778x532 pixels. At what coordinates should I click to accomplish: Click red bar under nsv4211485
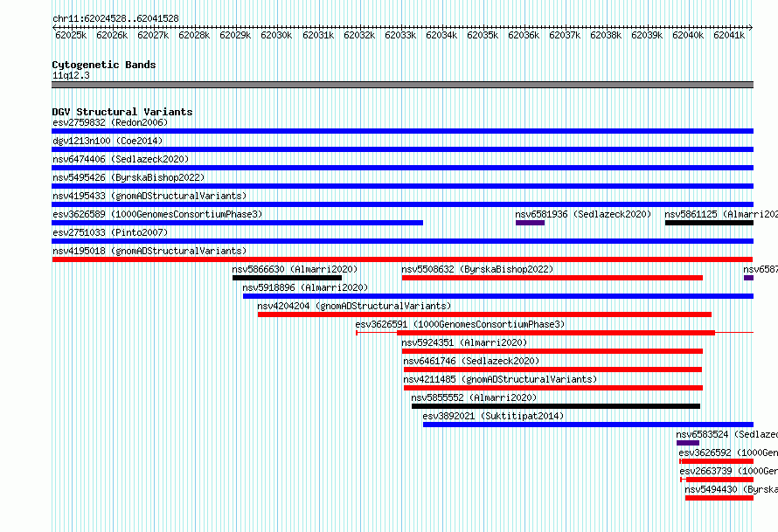point(553,388)
